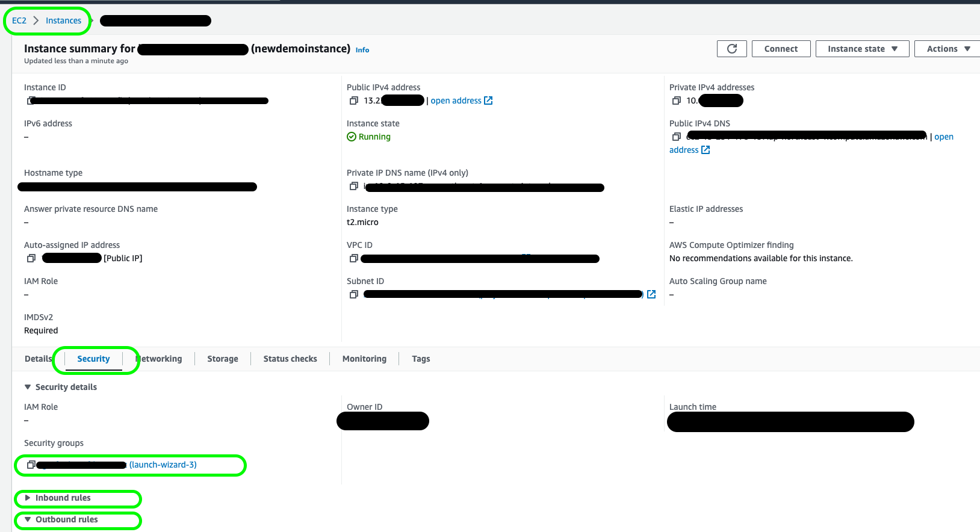Copy the Public IPv4 address
The height and width of the screenshot is (532, 980).
(x=354, y=101)
